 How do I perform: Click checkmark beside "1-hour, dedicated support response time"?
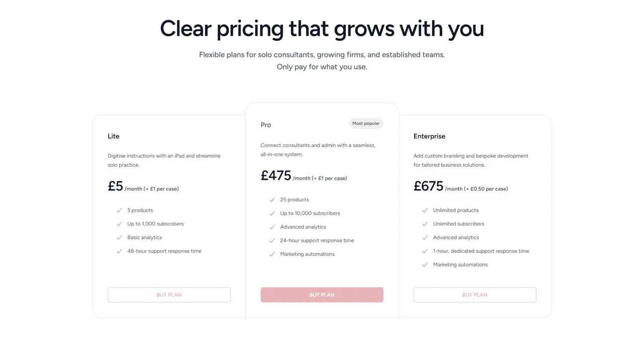[x=425, y=251]
